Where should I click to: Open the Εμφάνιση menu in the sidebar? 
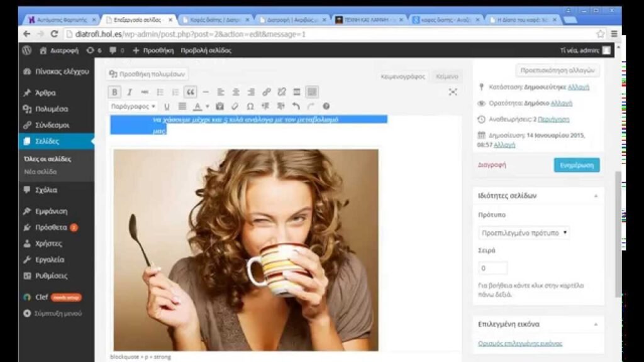tap(51, 211)
